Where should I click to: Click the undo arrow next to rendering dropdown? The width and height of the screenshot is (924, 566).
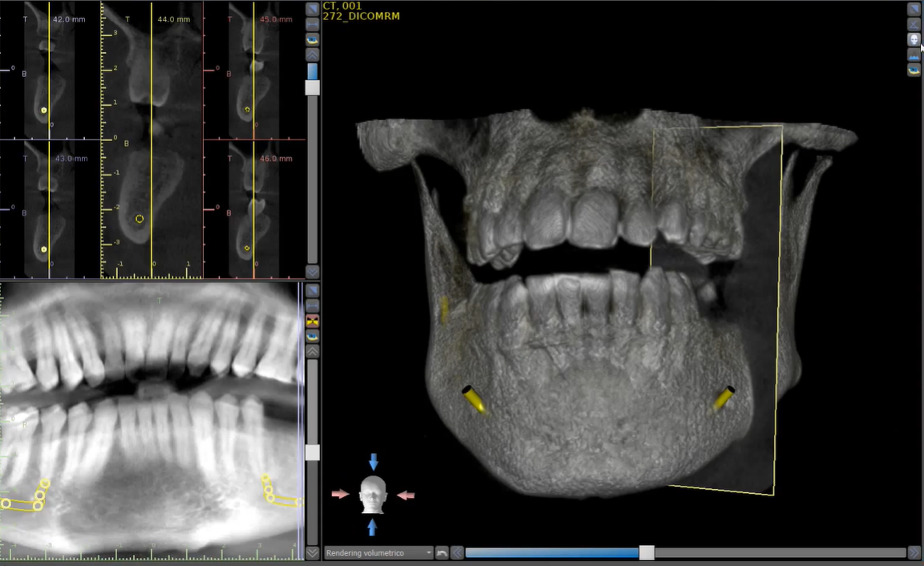(442, 553)
